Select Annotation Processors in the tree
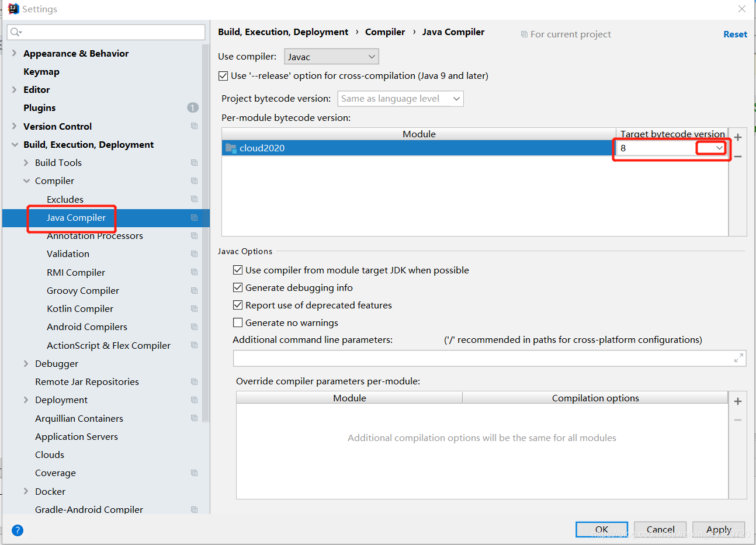 95,236
